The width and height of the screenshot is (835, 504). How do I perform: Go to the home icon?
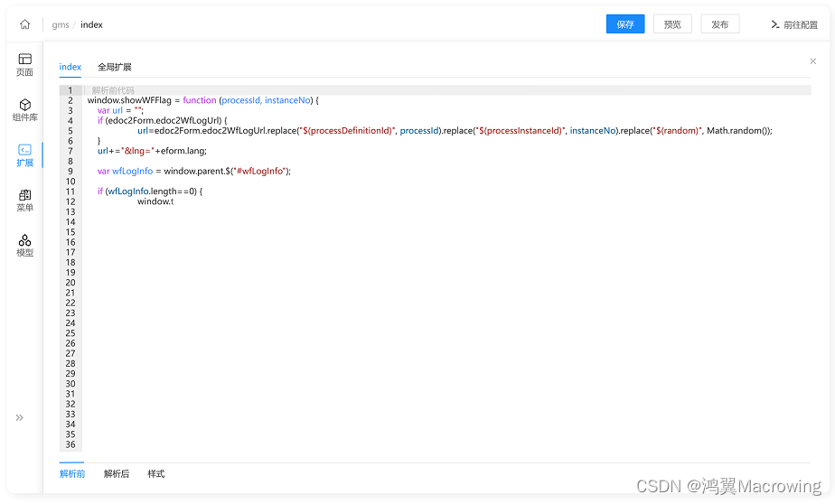pyautogui.click(x=25, y=24)
